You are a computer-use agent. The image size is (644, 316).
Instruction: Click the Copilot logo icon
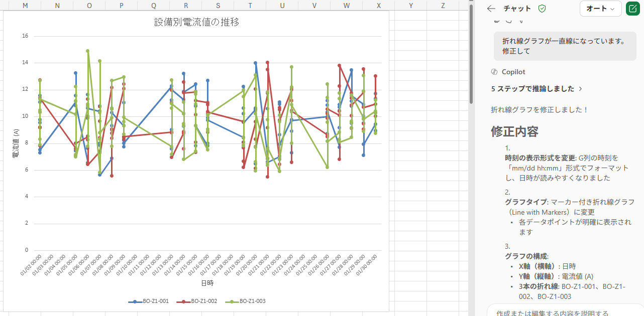pyautogui.click(x=494, y=72)
